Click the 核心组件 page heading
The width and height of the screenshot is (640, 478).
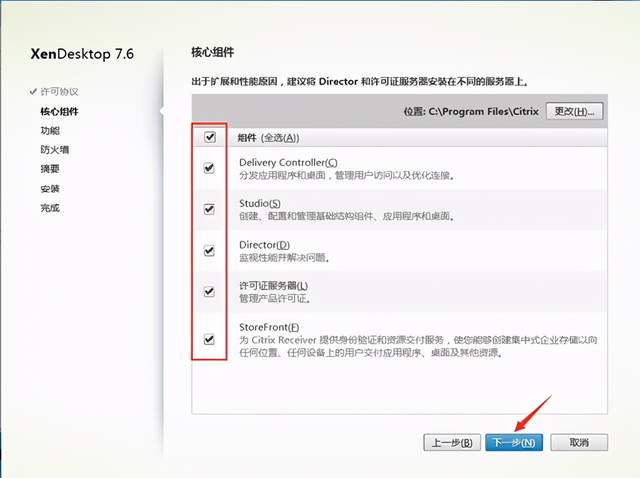click(x=213, y=52)
